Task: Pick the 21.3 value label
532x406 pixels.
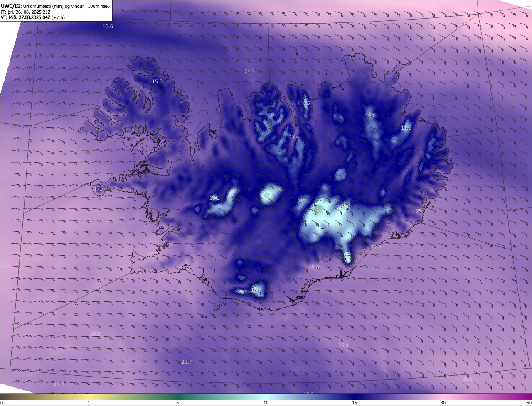Action: [249, 72]
